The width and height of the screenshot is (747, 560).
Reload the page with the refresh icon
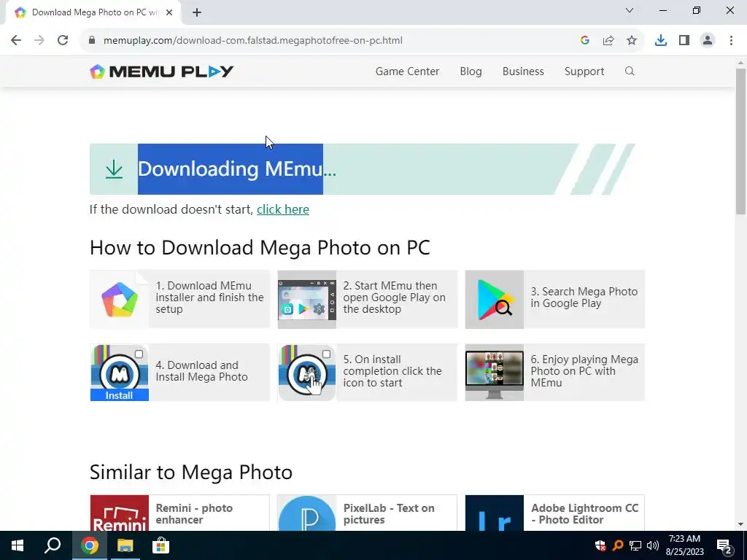tap(63, 40)
